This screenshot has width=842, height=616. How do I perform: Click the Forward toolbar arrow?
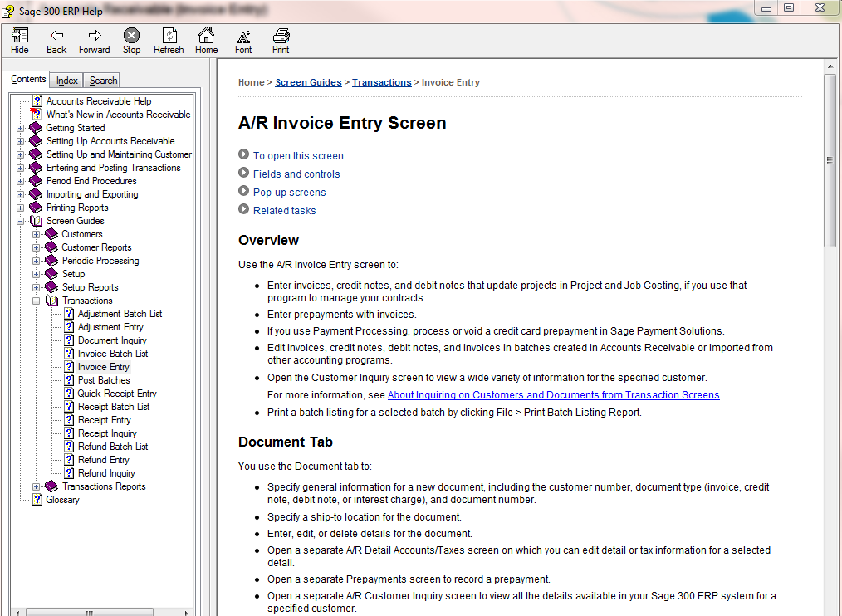(95, 41)
